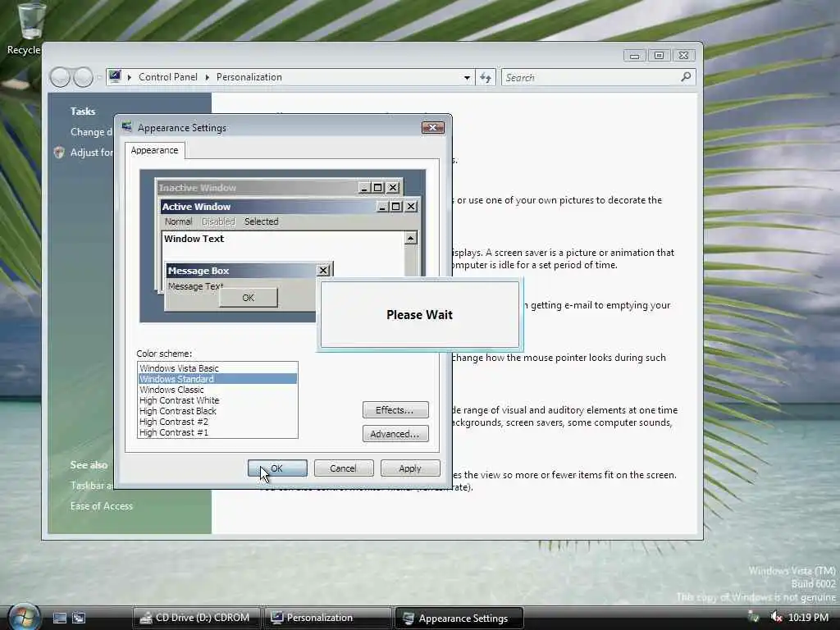This screenshot has width=840, height=630.
Task: Click Show Desktop quick launch icon
Action: [x=59, y=618]
